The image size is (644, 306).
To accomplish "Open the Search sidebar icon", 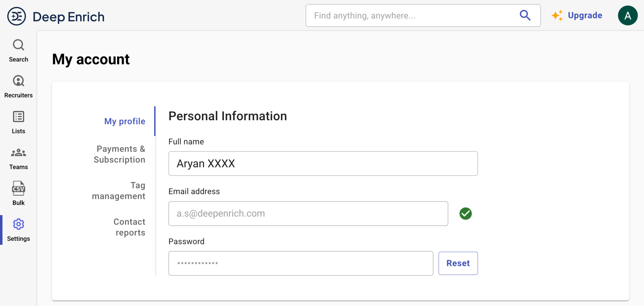I will 19,45.
